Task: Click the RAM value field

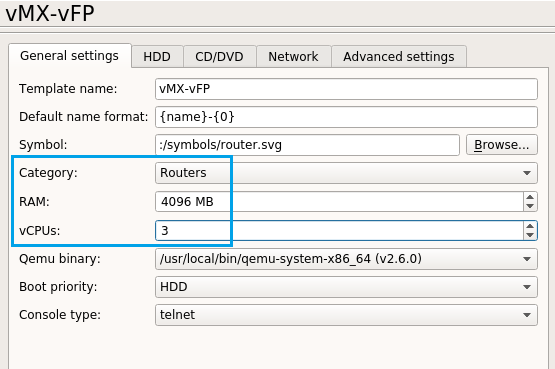Action: (x=339, y=202)
